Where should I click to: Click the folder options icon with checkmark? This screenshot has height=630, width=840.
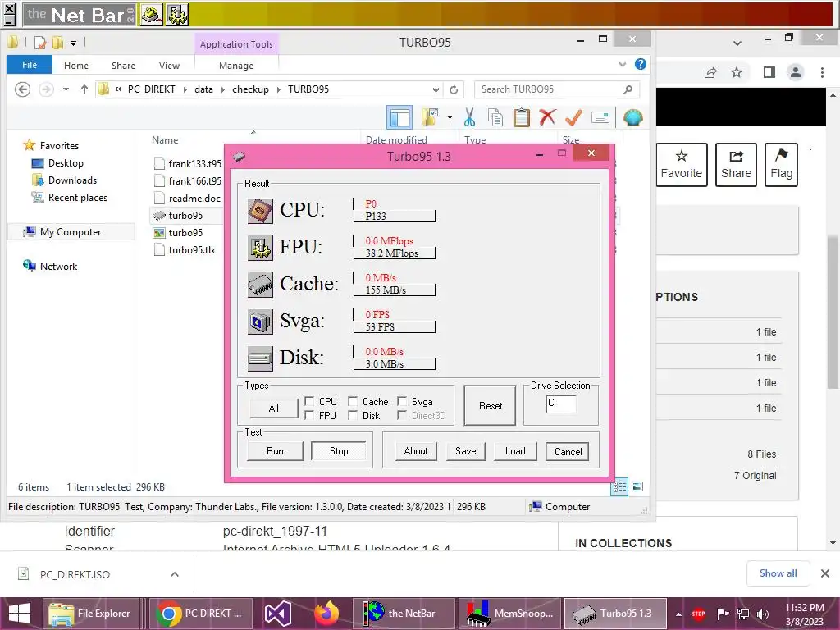point(430,117)
